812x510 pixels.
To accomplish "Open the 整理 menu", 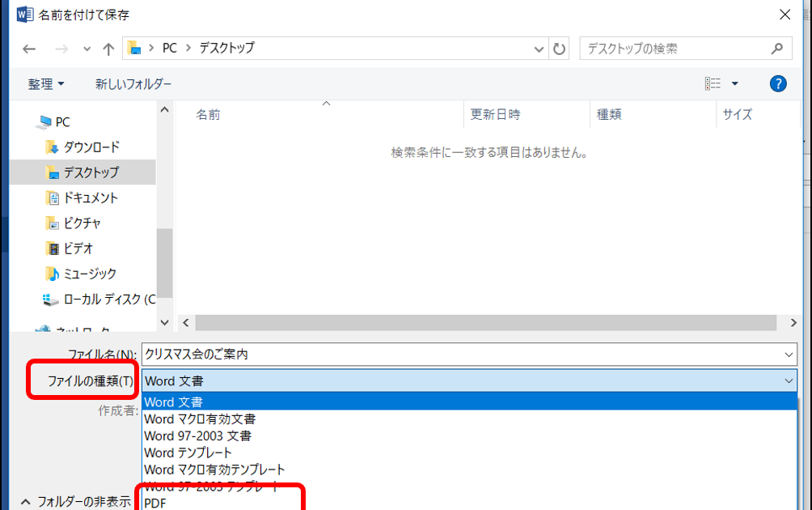I will pos(45,84).
